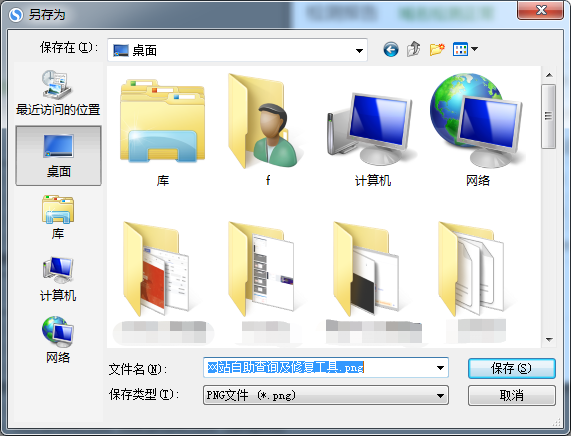Open the 保存类型 PNG文件 dropdown

[x=326, y=395]
